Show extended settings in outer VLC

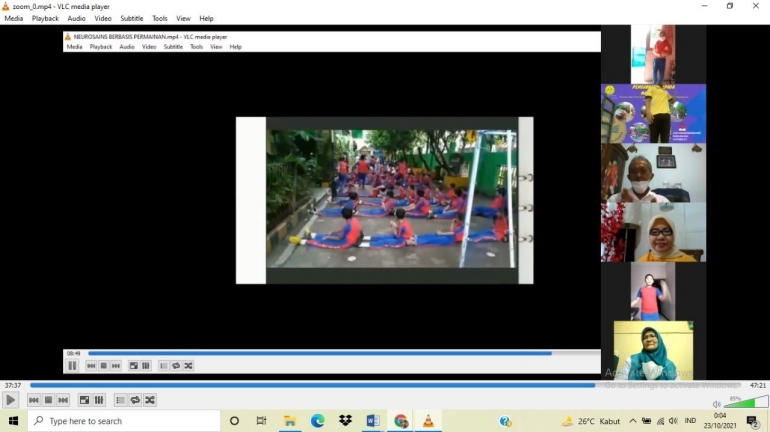[99, 400]
